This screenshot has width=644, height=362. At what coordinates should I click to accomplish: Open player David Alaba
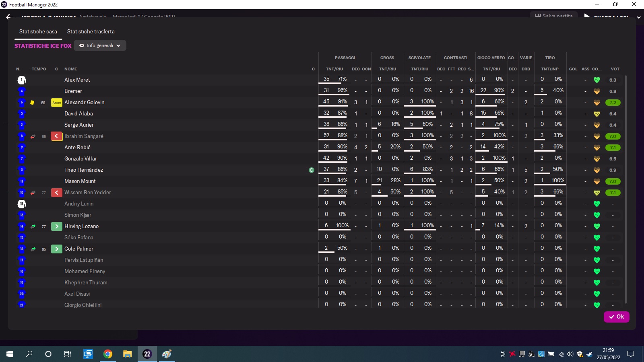(x=78, y=114)
